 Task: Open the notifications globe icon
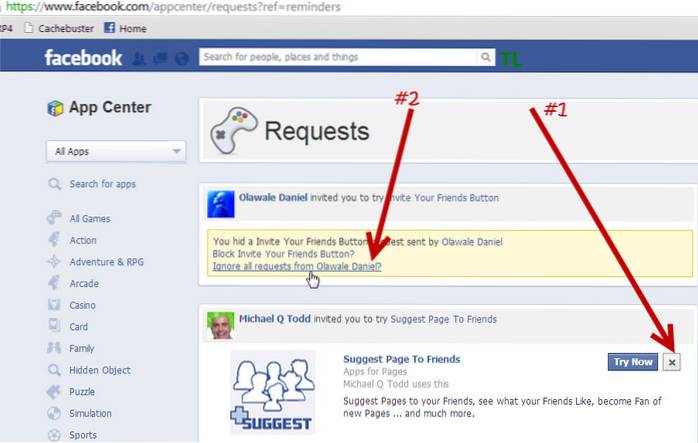click(181, 58)
